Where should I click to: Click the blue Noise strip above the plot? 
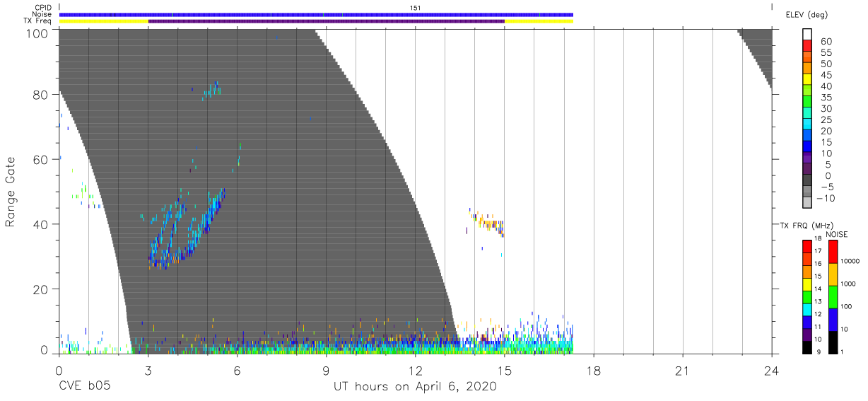point(316,14)
